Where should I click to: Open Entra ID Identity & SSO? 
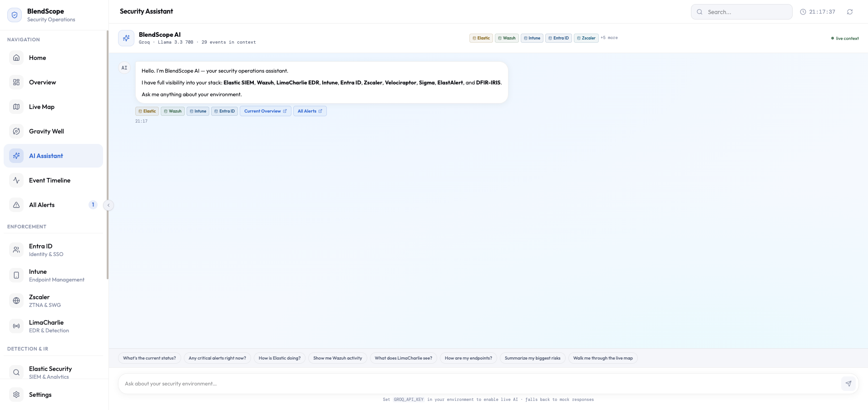click(54, 250)
